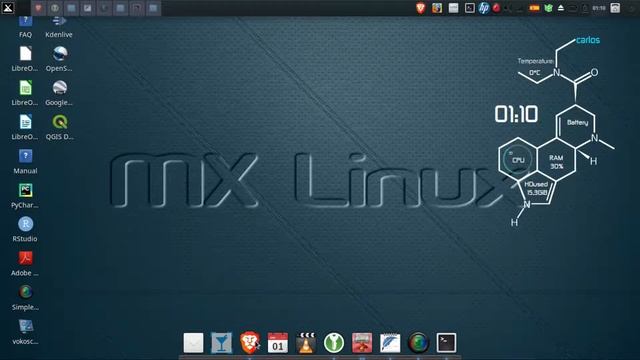The width and height of the screenshot is (640, 360).
Task: Open the green key password manager in dock
Action: [334, 342]
